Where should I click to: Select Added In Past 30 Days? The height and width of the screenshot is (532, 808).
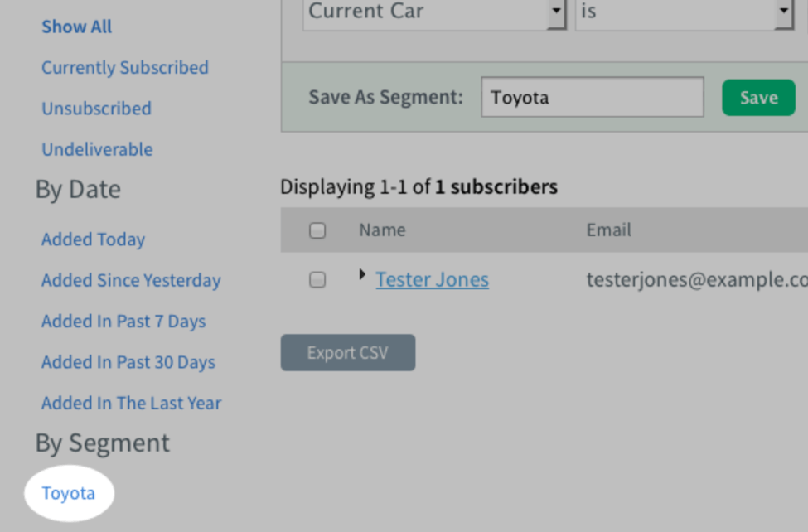click(128, 362)
